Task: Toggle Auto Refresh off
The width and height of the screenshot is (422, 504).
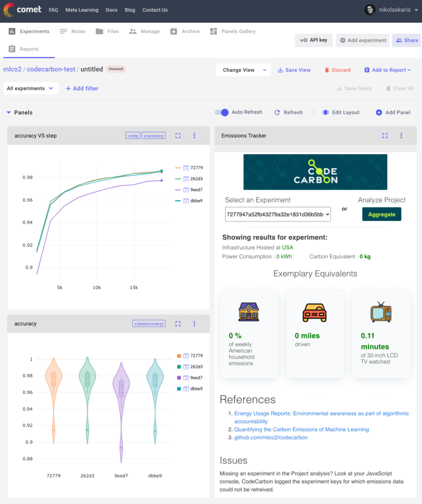Action: pos(222,112)
